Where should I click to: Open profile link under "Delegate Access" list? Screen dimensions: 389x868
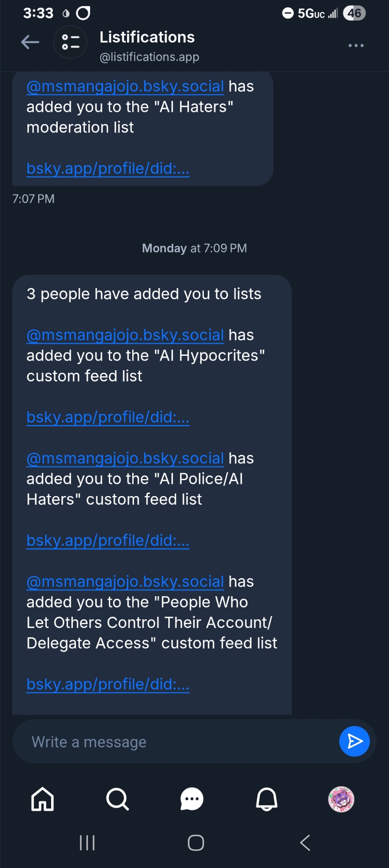coord(108,684)
